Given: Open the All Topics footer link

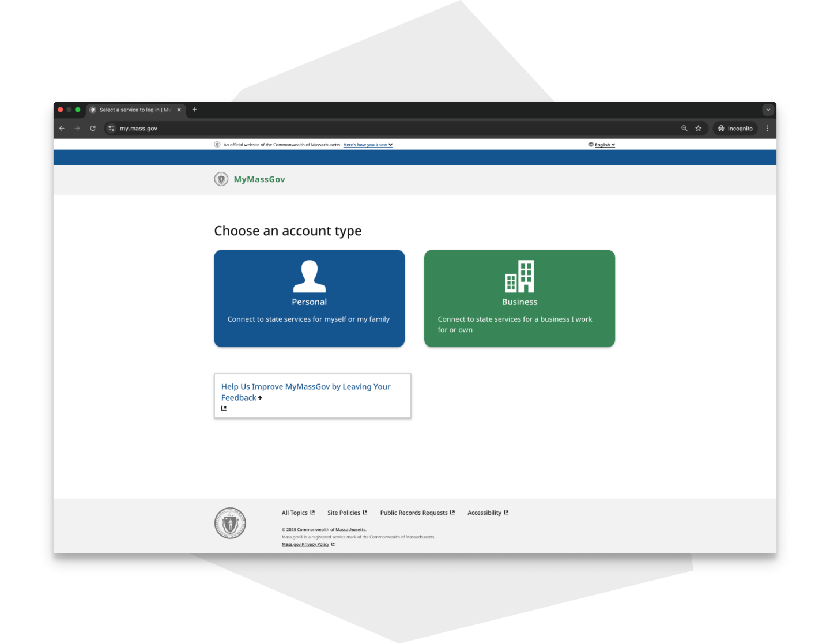Looking at the screenshot, I should coord(298,513).
